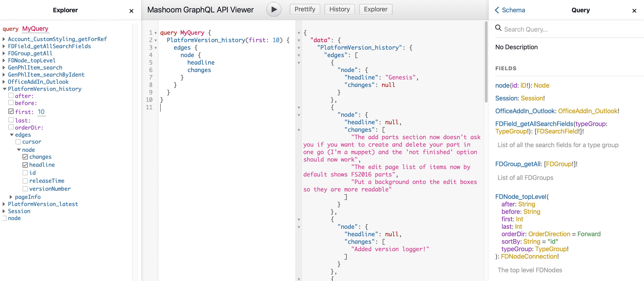Click the search magnifier icon in docs
This screenshot has height=281, width=644.
(498, 28)
